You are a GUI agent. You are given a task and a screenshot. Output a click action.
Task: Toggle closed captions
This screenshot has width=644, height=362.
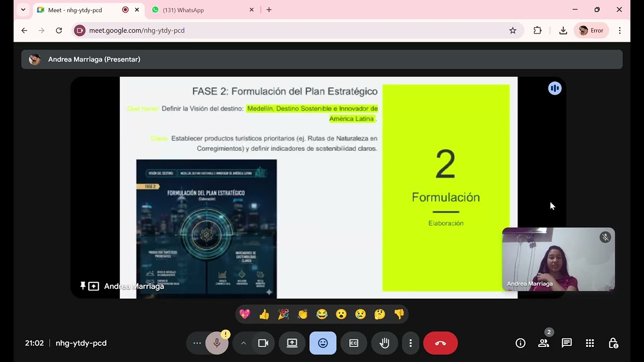click(x=354, y=343)
